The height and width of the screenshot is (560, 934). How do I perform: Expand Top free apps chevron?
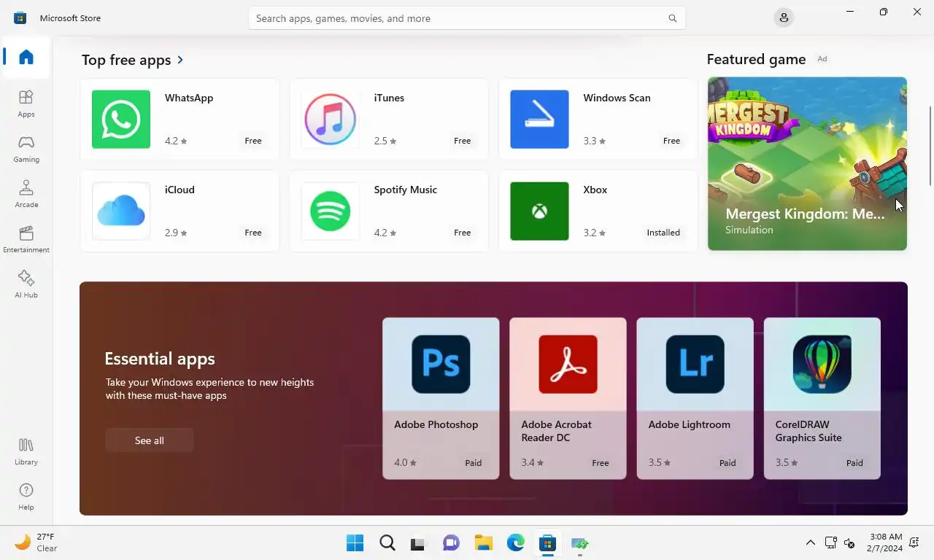click(x=180, y=60)
